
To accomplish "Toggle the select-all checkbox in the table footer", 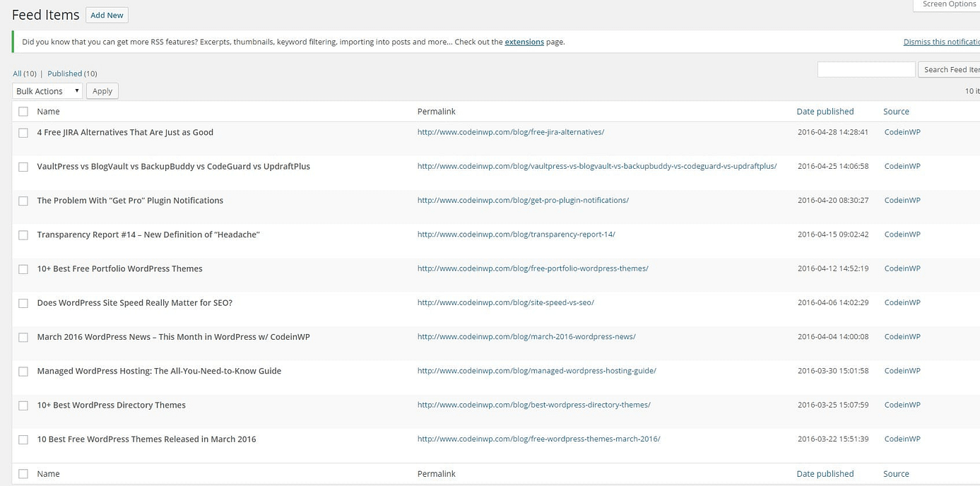I will click(23, 474).
